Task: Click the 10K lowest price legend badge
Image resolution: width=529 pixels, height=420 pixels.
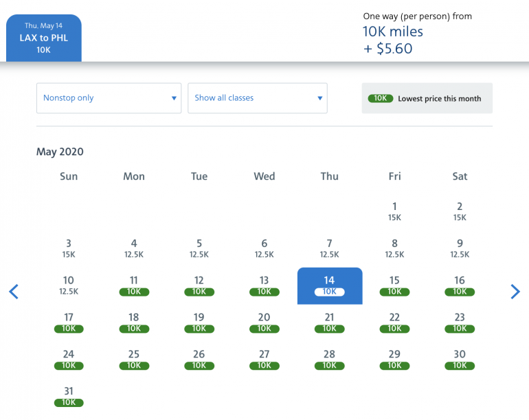Action: (x=380, y=99)
